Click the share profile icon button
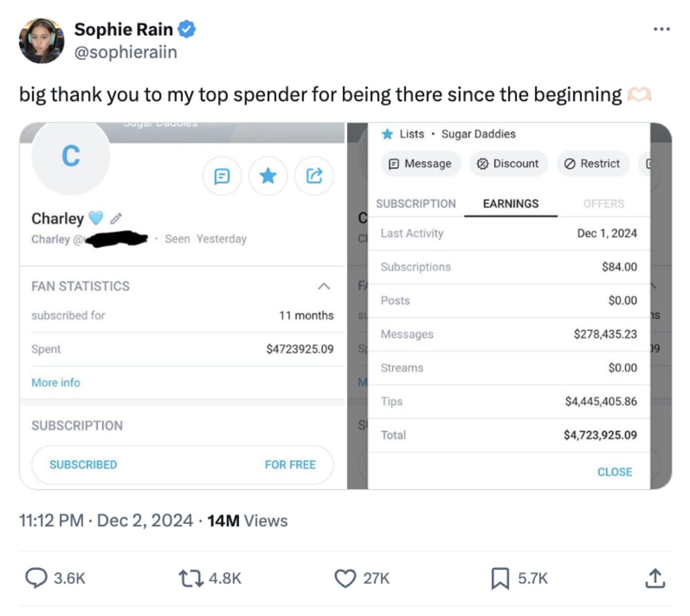The image size is (690, 616). 314,176
